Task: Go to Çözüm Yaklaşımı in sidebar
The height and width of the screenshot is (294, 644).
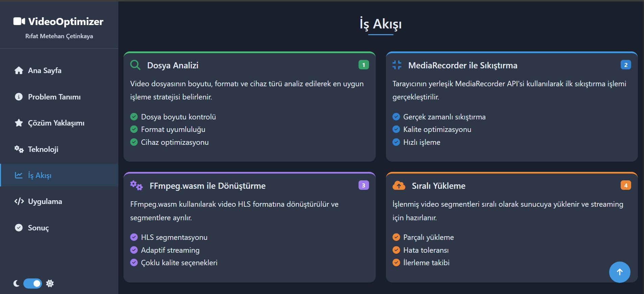Action: point(56,123)
